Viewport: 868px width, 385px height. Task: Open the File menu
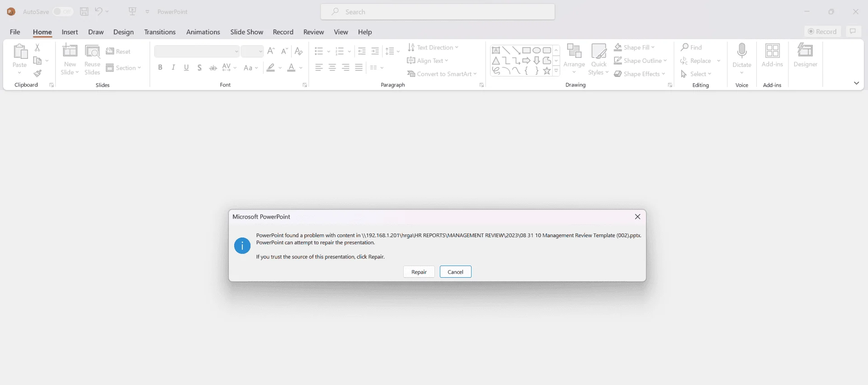coord(15,32)
